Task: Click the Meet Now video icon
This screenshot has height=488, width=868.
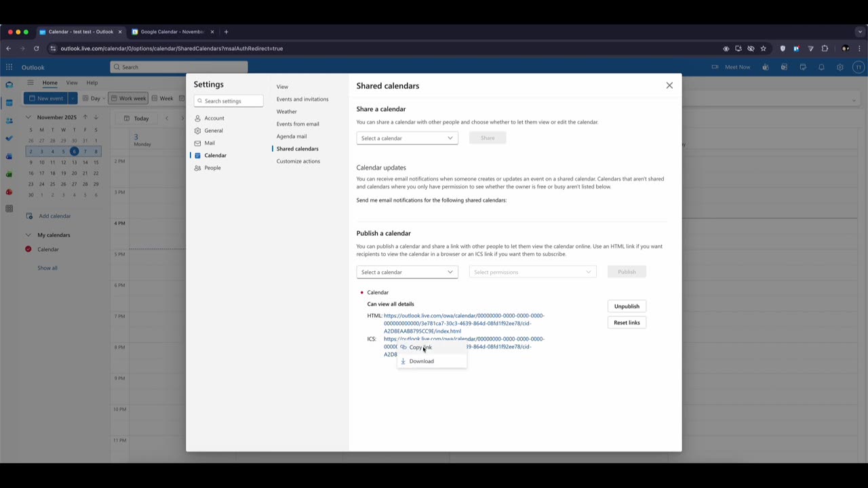Action: (715, 67)
